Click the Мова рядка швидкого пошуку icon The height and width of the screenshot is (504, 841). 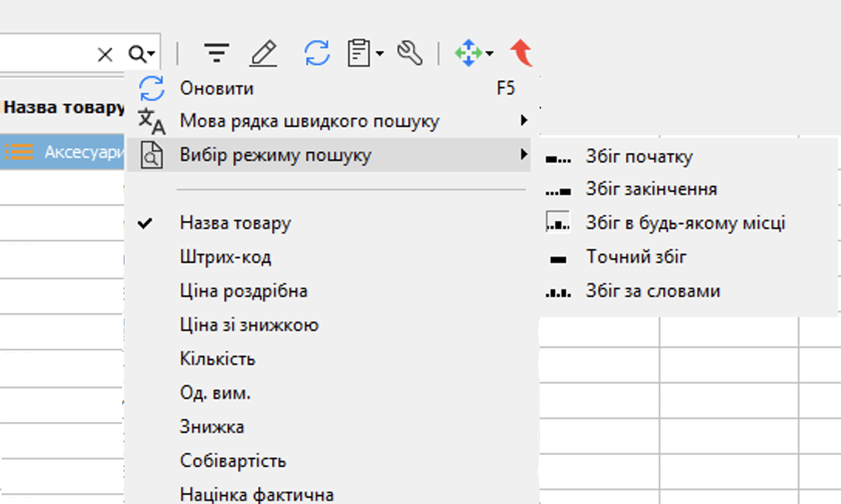coord(152,121)
